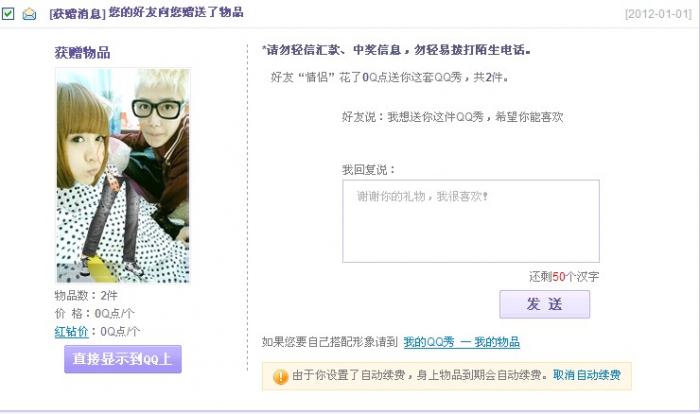Click the orange exclamation warning icon
This screenshot has width=700, height=414.
[x=280, y=376]
